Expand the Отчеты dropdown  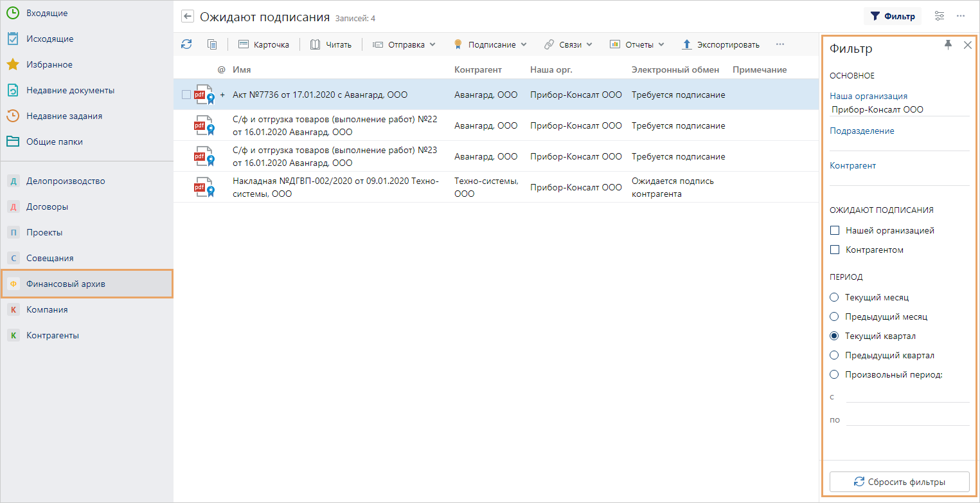pyautogui.click(x=636, y=44)
